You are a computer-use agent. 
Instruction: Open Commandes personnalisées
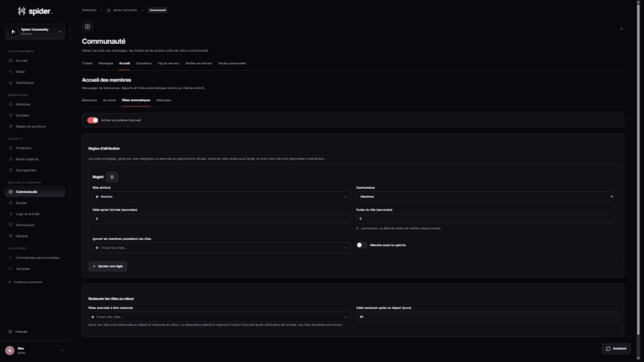[35, 258]
